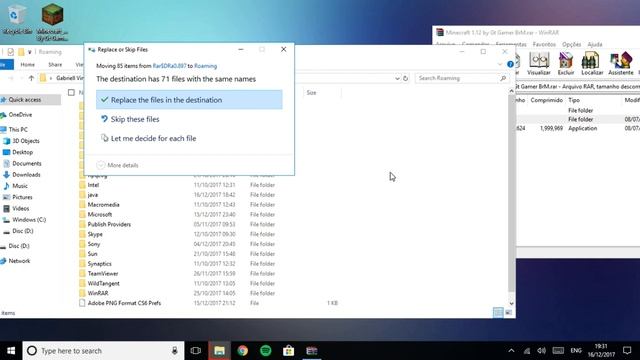The width and height of the screenshot is (640, 360).
Task: Select the Publish Providers folder
Action: coord(109,224)
